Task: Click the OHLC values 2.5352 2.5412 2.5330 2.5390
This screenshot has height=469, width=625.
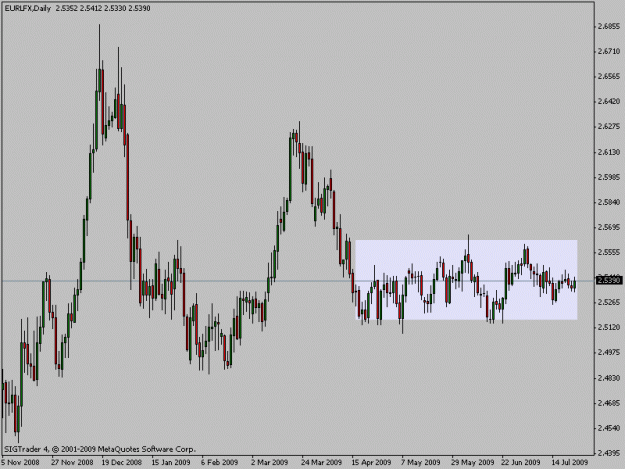Action: click(x=103, y=8)
